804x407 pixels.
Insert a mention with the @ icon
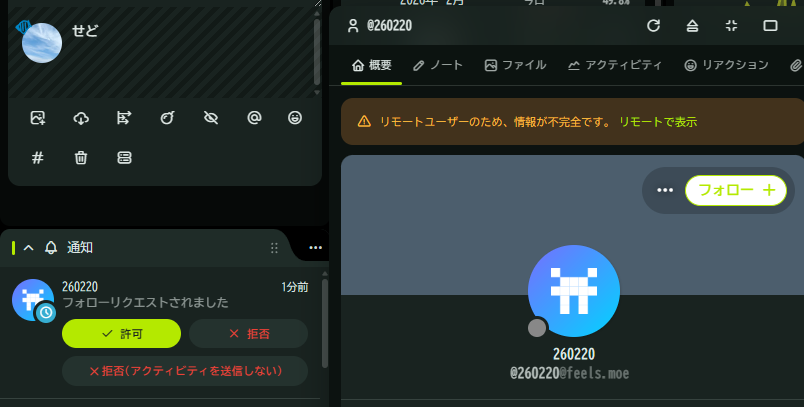[254, 118]
